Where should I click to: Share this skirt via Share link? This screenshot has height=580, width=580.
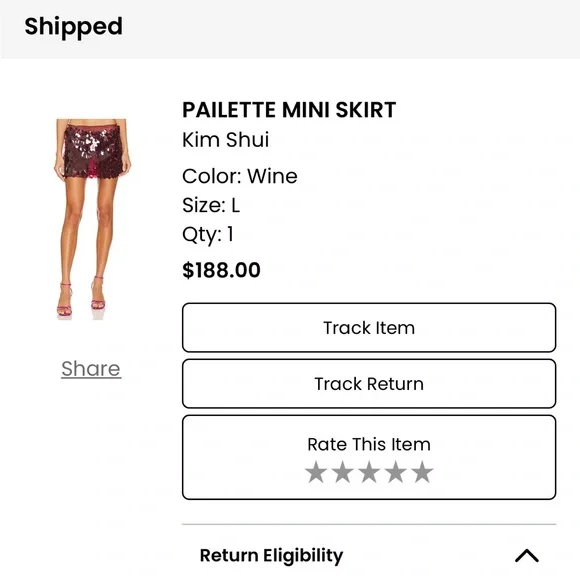coord(91,369)
